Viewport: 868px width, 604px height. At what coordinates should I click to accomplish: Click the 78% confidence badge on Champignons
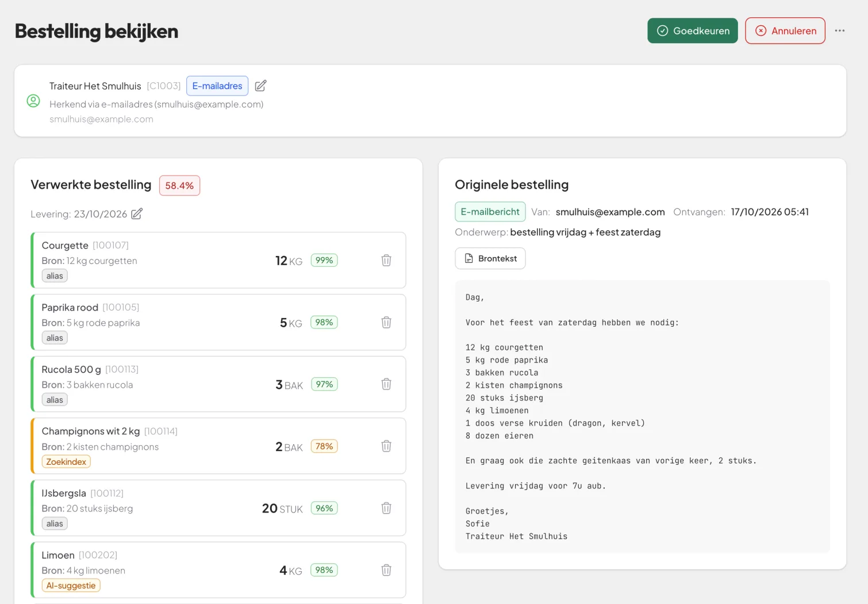coord(324,446)
